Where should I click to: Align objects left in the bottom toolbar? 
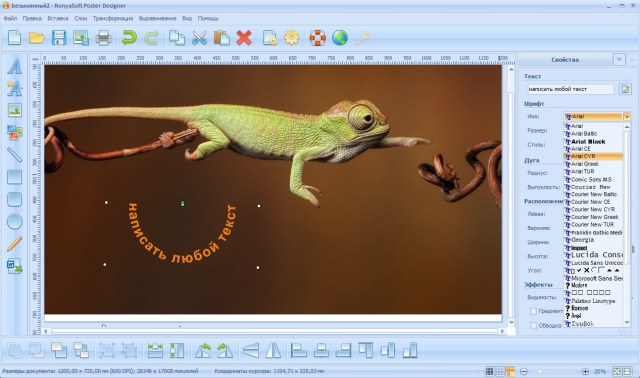click(x=299, y=350)
